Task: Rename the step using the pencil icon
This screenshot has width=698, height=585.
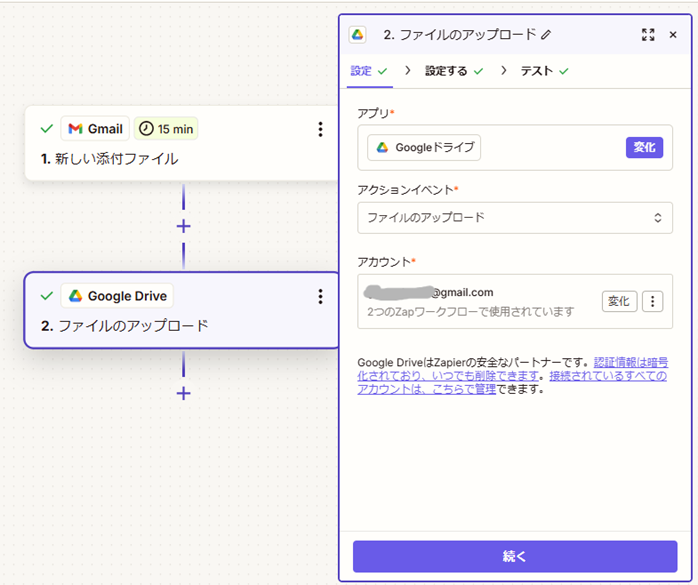Action: point(546,35)
